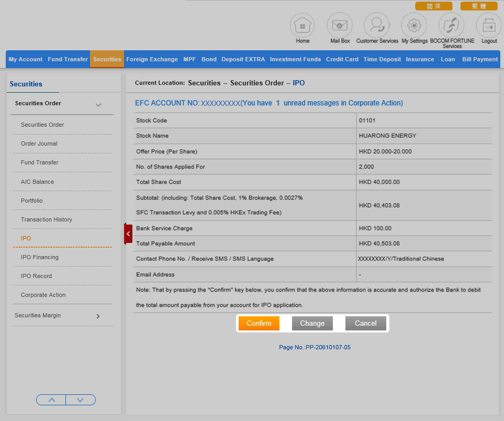Collapse the Securities Order section
The image size is (504, 421).
98,105
